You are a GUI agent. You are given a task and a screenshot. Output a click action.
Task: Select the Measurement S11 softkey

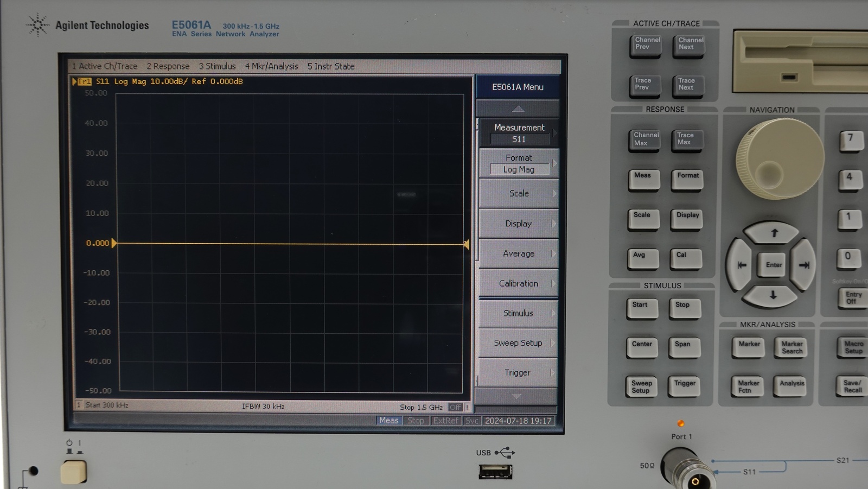click(519, 133)
